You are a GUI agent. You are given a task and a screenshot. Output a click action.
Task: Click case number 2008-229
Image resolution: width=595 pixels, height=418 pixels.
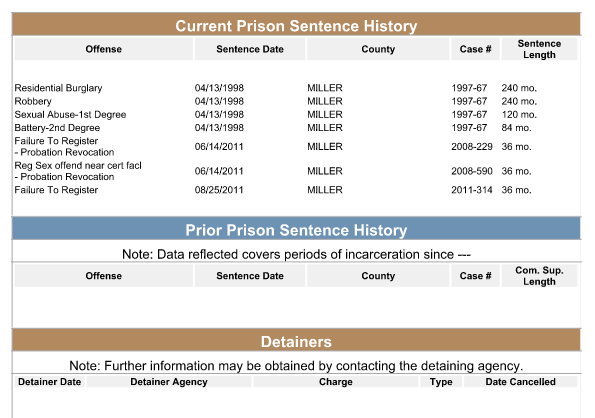472,146
